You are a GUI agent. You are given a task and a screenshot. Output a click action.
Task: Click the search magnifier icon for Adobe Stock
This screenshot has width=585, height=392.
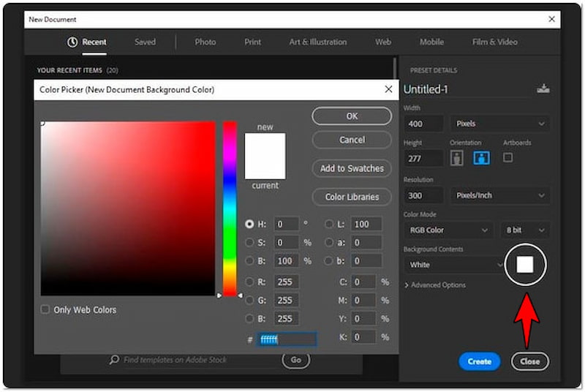(x=114, y=360)
